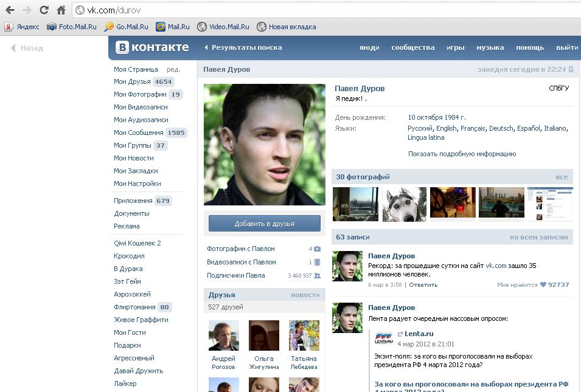Open Мои Настройки in the sidebar

(x=137, y=184)
